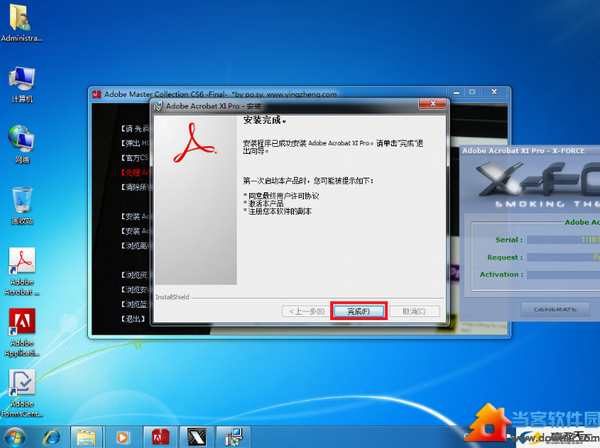Screen dimensions: 600x448
Task: Open Windows Explorer folder in taskbar
Action: click(x=86, y=437)
